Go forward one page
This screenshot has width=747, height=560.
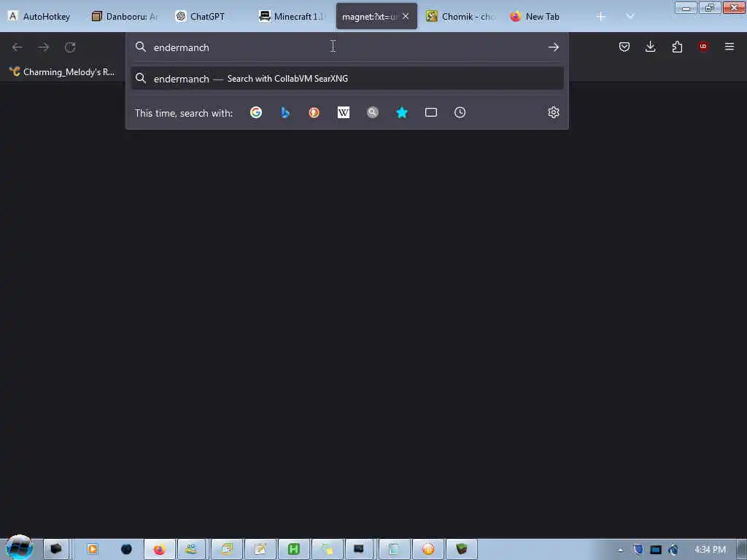(43, 47)
